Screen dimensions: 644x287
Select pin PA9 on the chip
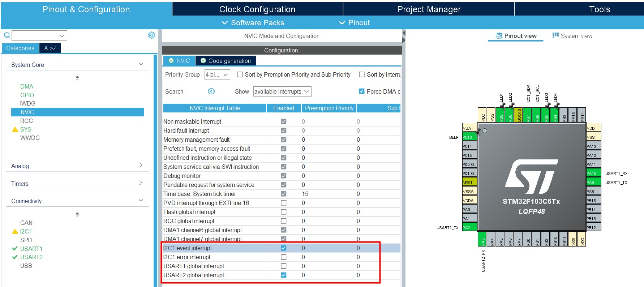[x=593, y=182]
